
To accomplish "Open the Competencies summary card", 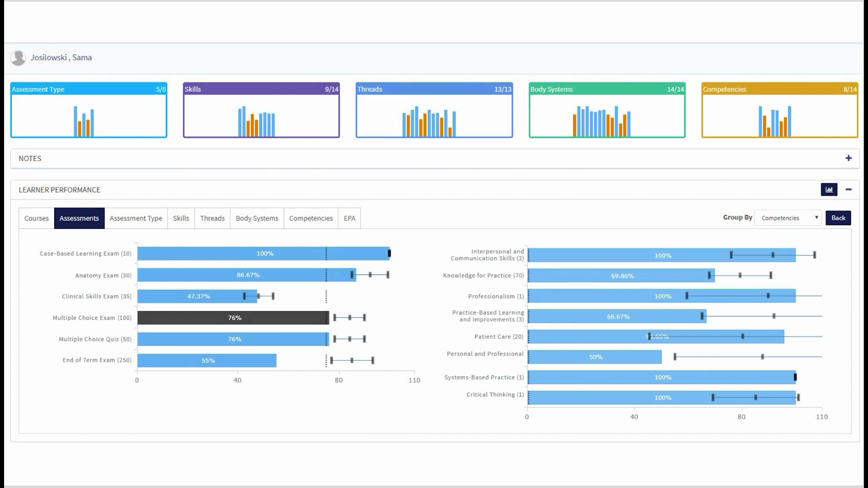I will [779, 110].
